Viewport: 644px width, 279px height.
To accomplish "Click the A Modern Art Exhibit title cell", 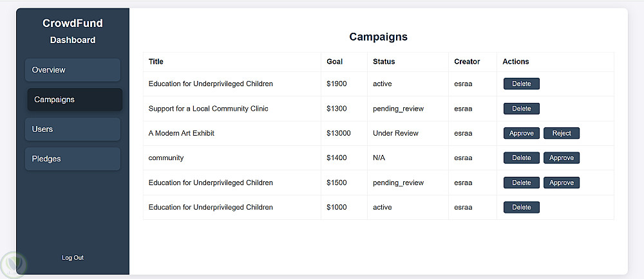I will pyautogui.click(x=181, y=133).
